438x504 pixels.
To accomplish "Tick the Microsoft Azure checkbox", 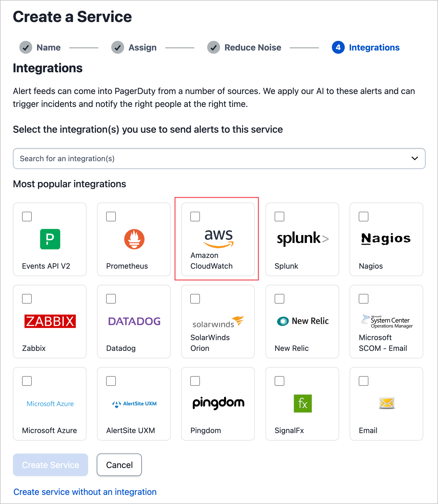I will (x=27, y=381).
